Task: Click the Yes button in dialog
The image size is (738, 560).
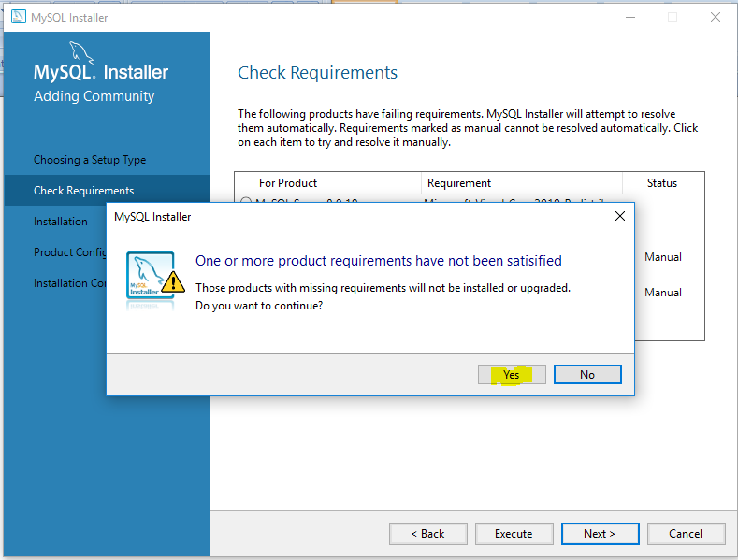Action: 512,375
